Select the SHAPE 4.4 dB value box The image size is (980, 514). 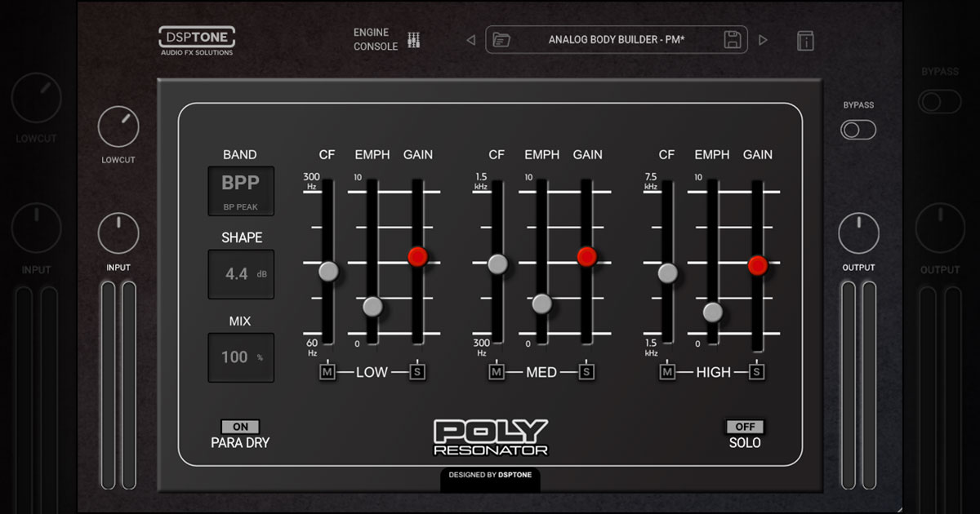(x=240, y=274)
